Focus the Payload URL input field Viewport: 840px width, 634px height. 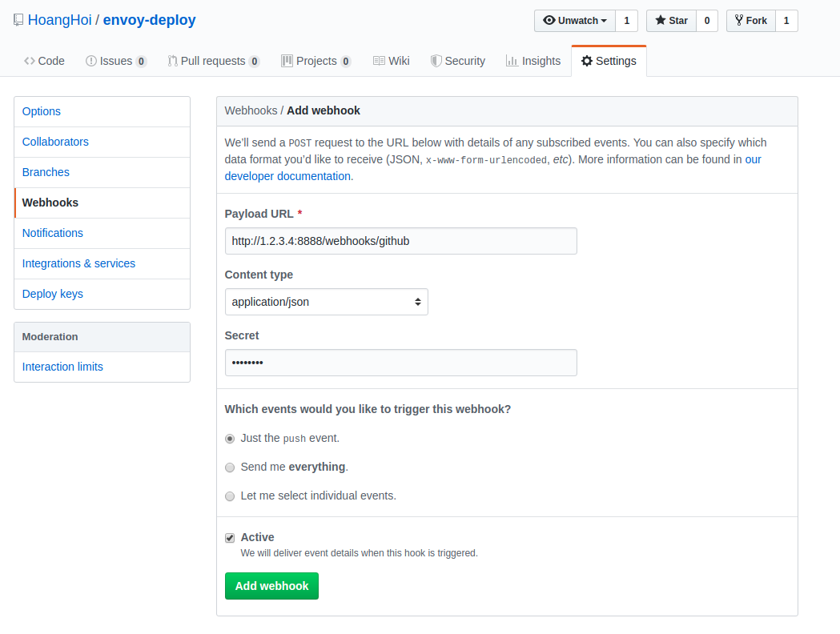click(x=400, y=241)
